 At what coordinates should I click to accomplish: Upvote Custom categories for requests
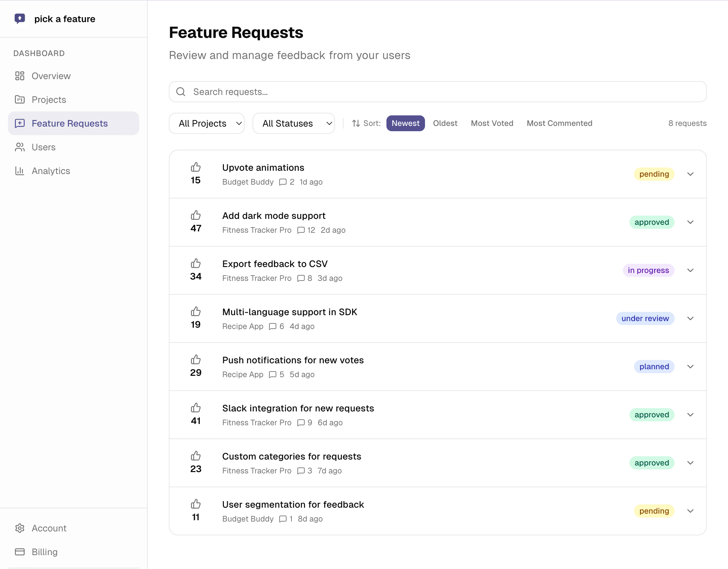tap(196, 456)
